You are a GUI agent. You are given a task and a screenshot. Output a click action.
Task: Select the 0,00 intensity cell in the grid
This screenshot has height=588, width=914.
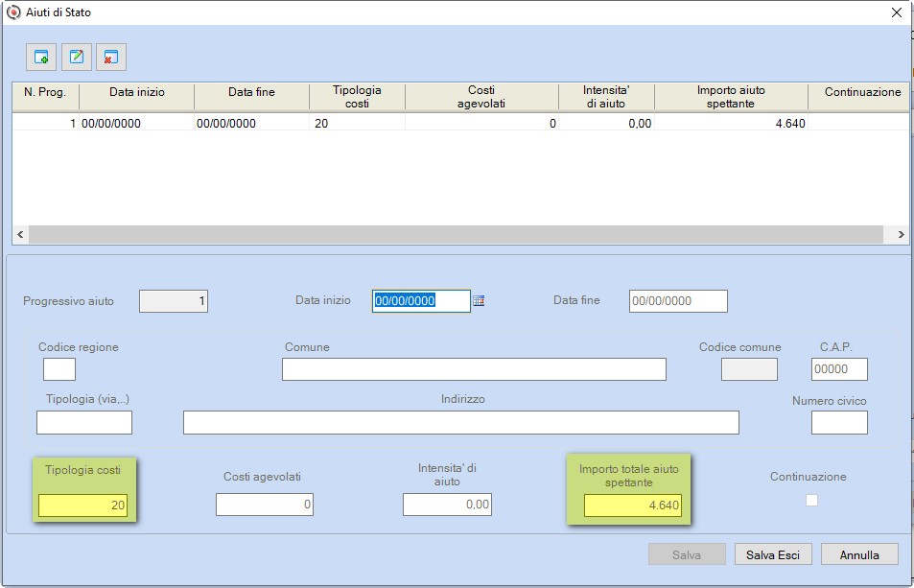click(606, 123)
